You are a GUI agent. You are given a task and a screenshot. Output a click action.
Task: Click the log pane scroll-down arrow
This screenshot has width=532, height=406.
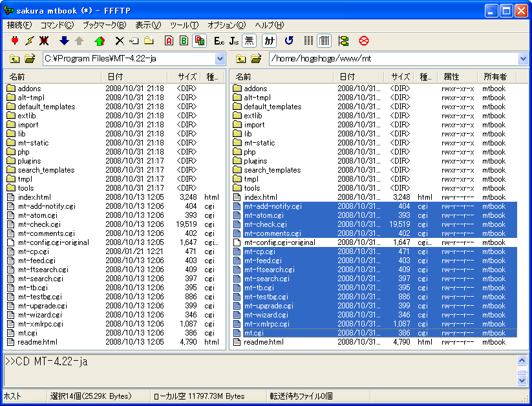click(522, 381)
